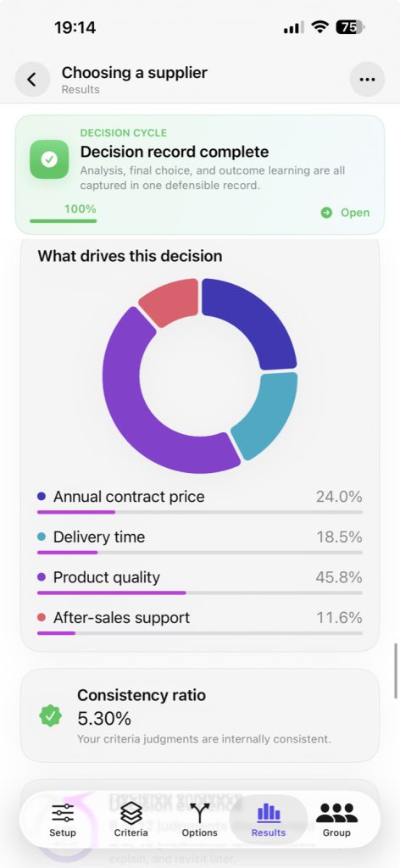The image size is (400, 868).
Task: Select the Results tab bar-chart icon
Action: pyautogui.click(x=269, y=813)
